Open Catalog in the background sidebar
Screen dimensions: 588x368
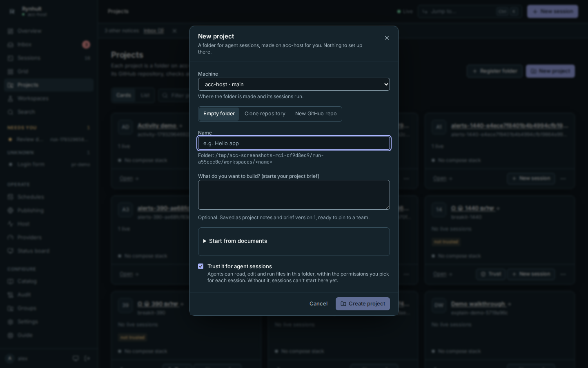(49, 281)
